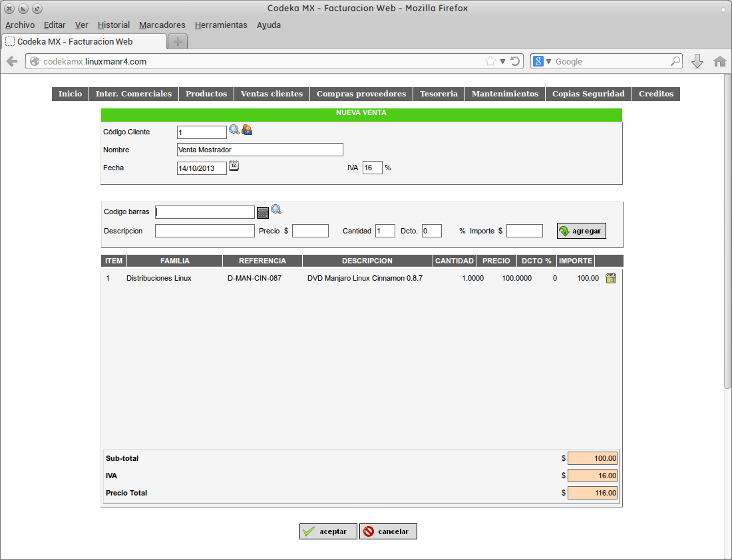Open the calendar picker next to Fecha

234,166
